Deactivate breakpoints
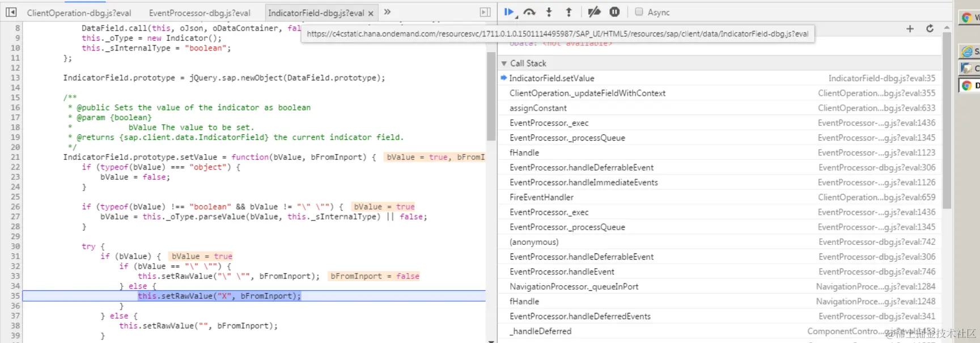The image size is (980, 343). 594,12
